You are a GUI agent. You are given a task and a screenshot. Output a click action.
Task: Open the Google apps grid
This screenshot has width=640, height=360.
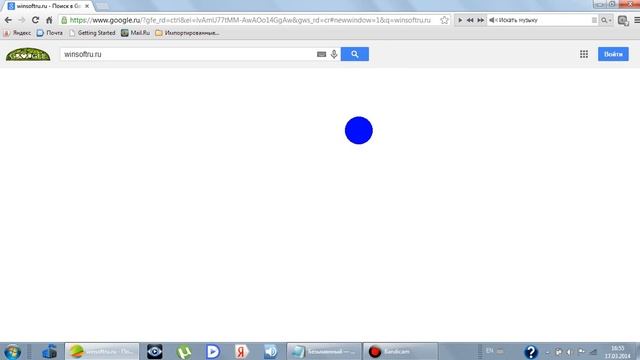[584, 54]
